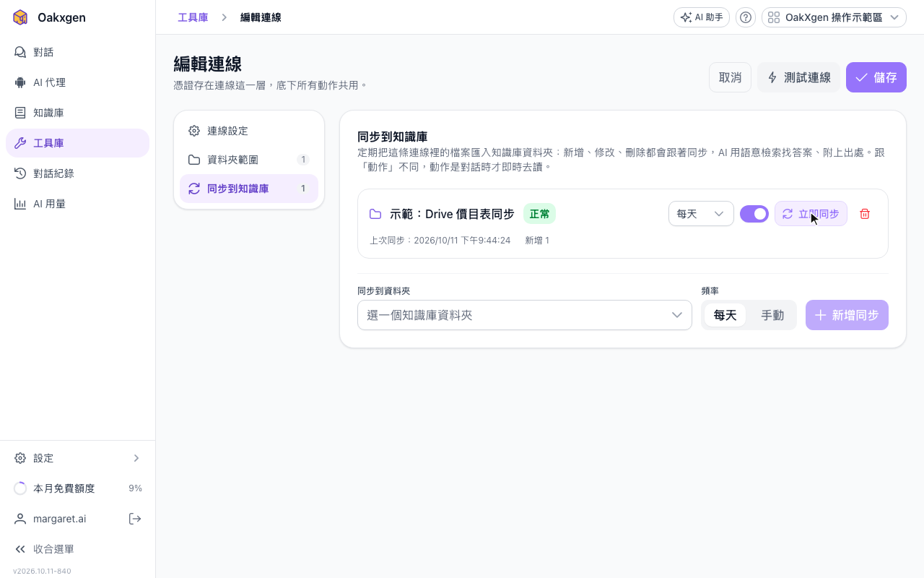Open 對話 in the sidebar
The height and width of the screenshot is (578, 924).
coord(77,52)
